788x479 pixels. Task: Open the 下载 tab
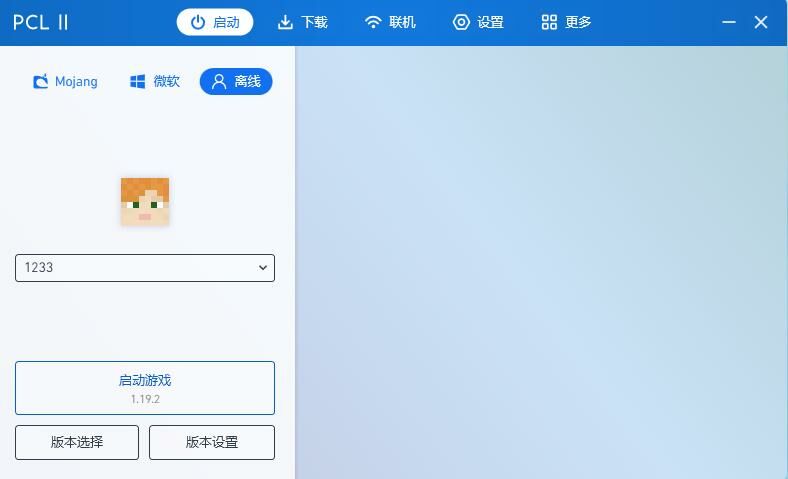tap(303, 22)
